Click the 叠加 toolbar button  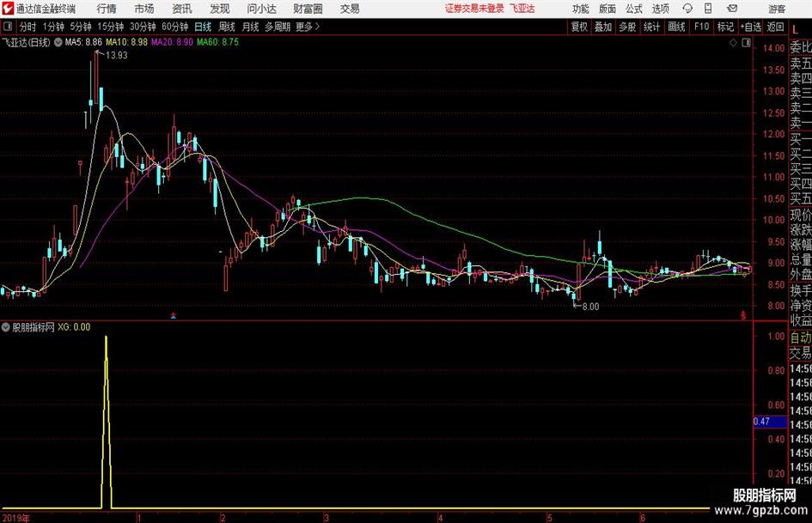pos(603,27)
